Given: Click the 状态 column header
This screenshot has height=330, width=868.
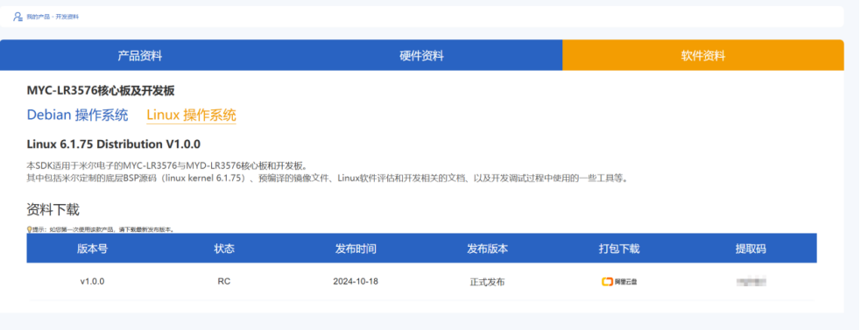Looking at the screenshot, I should [224, 249].
